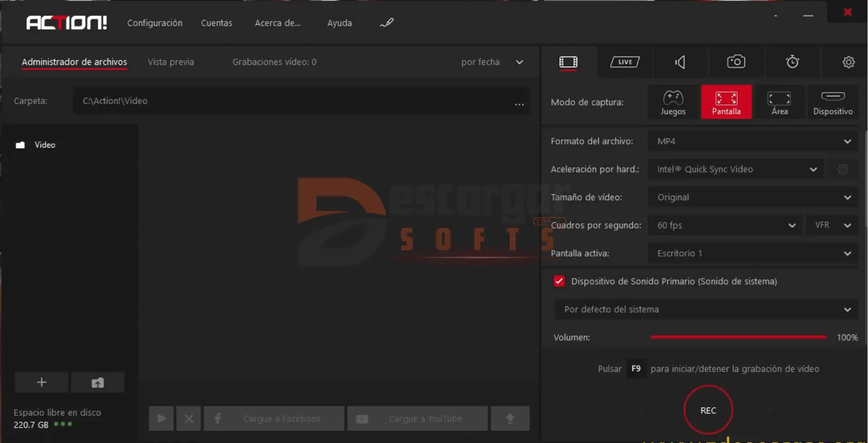Click Cargue a YouTube button
The width and height of the screenshot is (868, 443).
click(417, 418)
